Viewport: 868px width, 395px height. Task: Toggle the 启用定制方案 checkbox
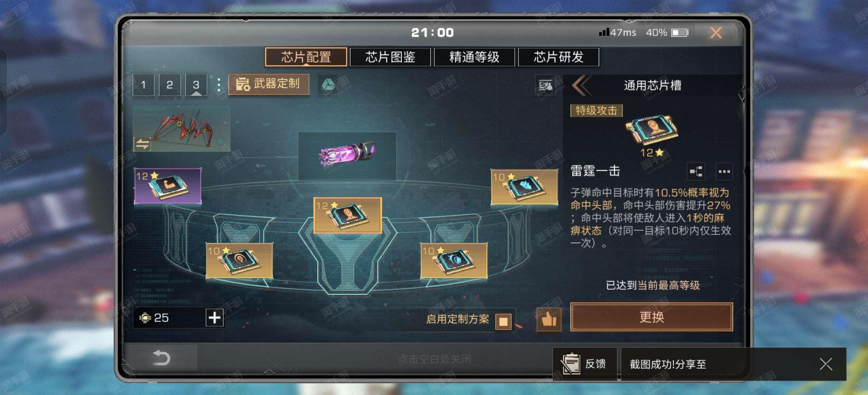click(x=503, y=321)
